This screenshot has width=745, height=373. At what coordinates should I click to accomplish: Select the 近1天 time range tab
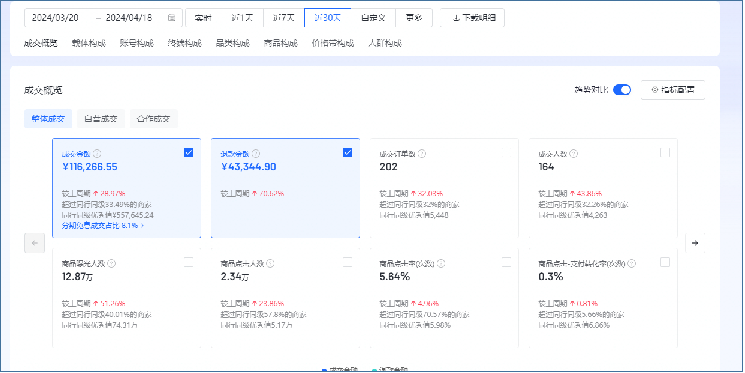click(242, 18)
